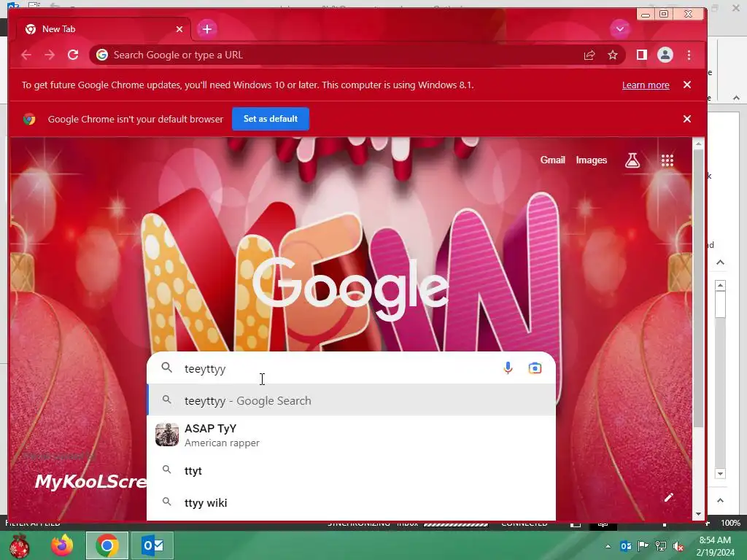Screen dimensions: 747x560
Task: Click the Outlook tray icon
Action: click(x=625, y=546)
